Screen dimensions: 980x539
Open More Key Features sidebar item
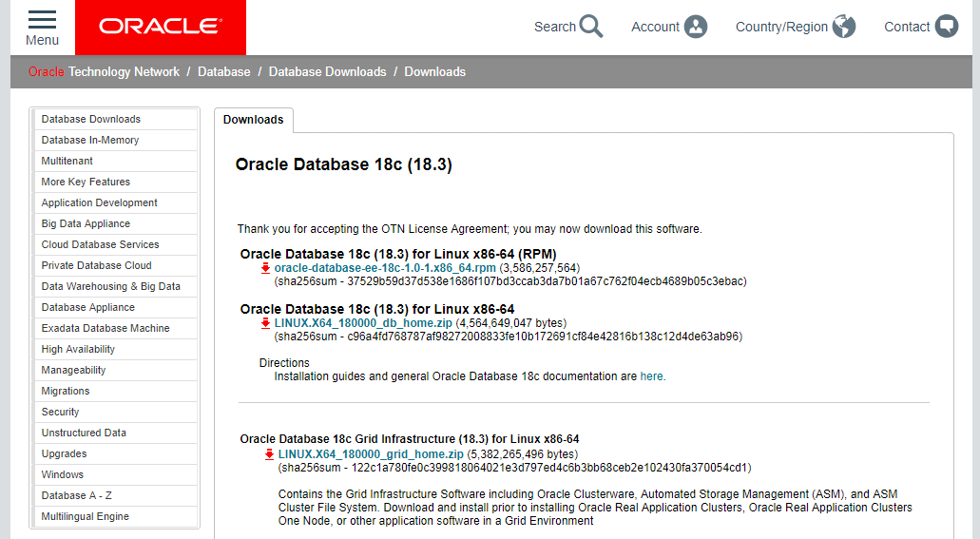pyautogui.click(x=115, y=182)
